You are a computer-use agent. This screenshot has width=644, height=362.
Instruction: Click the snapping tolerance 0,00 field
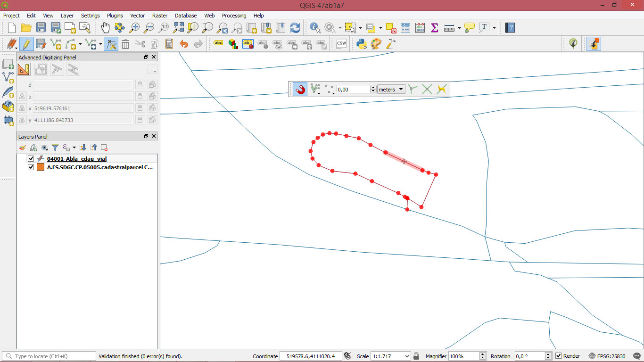pyautogui.click(x=354, y=89)
